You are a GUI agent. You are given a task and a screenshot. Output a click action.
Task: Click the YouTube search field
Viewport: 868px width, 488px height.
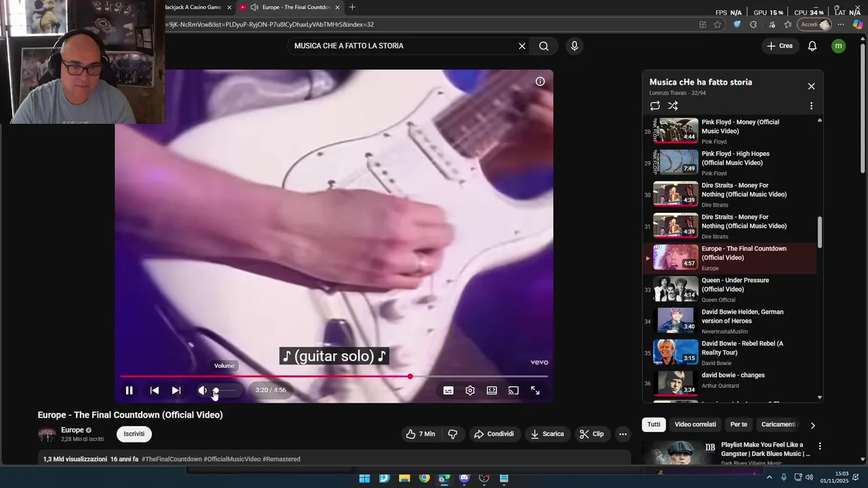(x=403, y=46)
